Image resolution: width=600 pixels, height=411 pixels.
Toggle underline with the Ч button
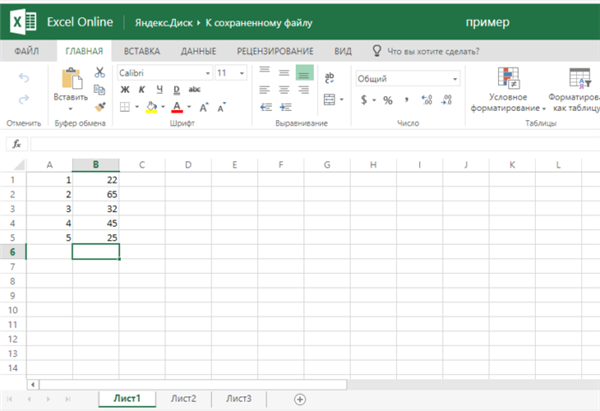(160, 90)
